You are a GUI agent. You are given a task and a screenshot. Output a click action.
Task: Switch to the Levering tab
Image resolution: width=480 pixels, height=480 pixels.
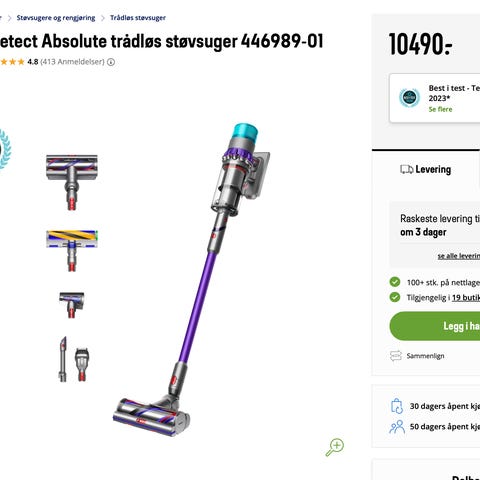click(426, 169)
